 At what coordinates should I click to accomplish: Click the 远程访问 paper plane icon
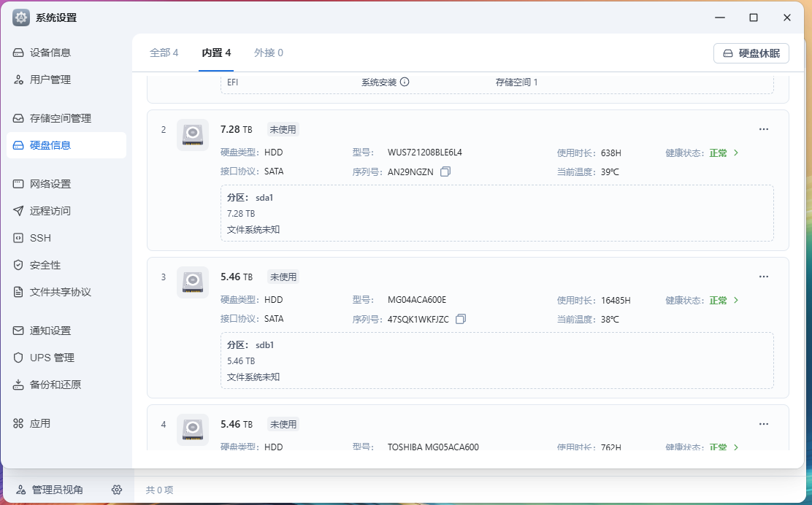18,211
